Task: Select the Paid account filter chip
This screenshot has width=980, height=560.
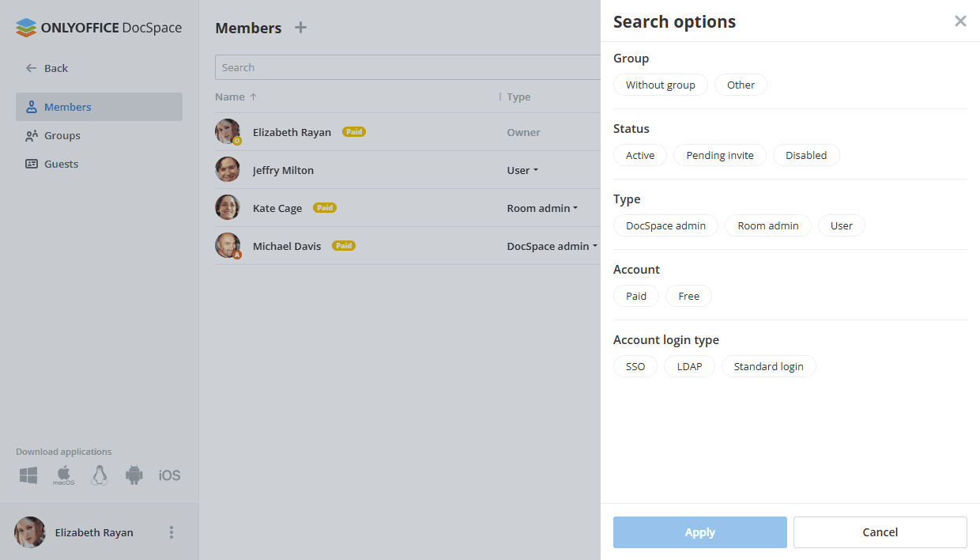Action: tap(635, 296)
